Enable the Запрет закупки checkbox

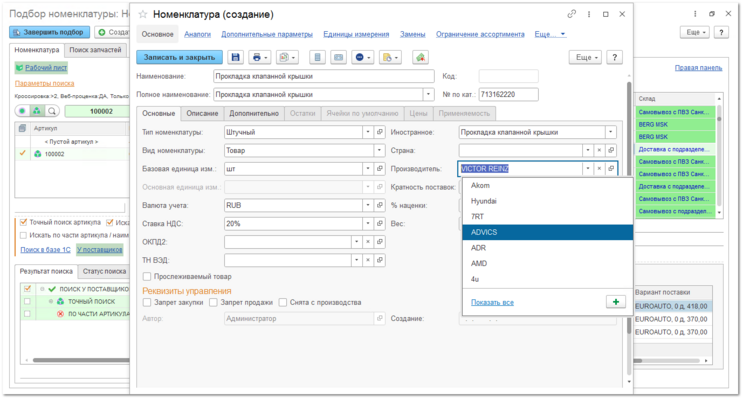[147, 302]
